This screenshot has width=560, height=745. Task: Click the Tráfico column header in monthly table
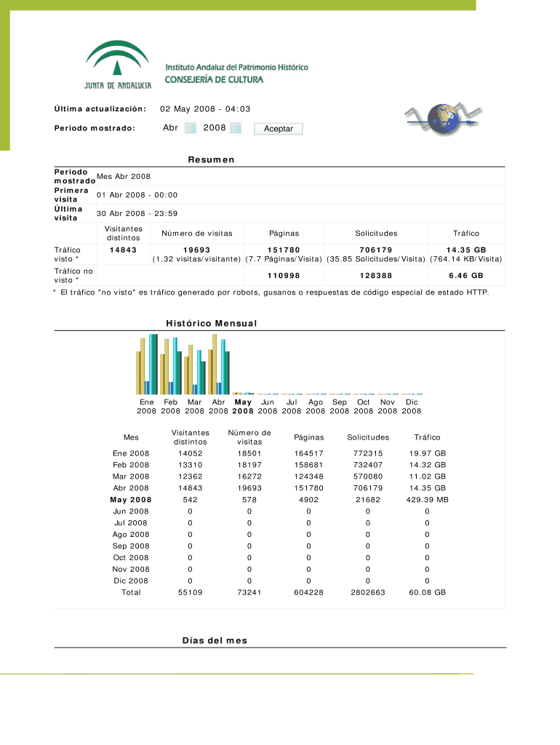(427, 437)
